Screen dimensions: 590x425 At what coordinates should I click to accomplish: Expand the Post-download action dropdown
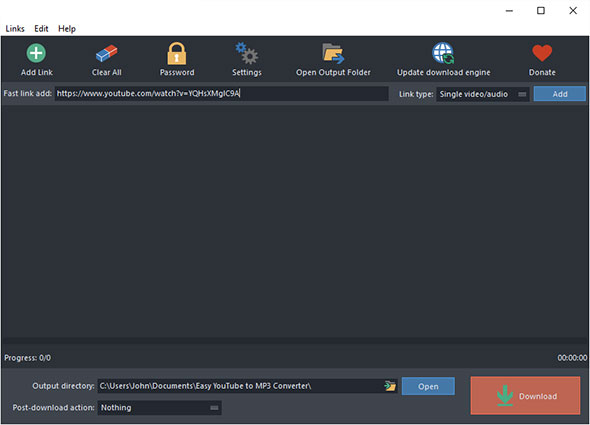click(x=160, y=408)
